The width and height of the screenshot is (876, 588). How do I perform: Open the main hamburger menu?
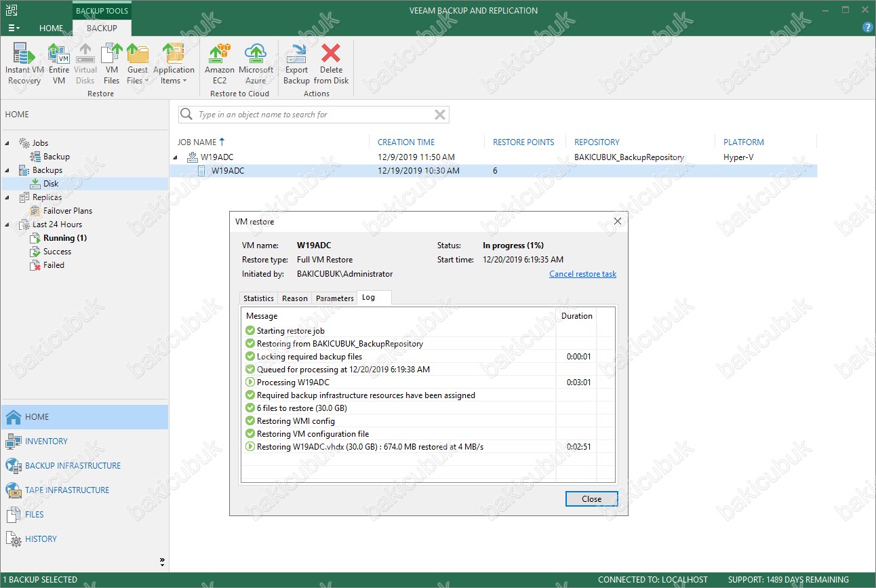14,28
